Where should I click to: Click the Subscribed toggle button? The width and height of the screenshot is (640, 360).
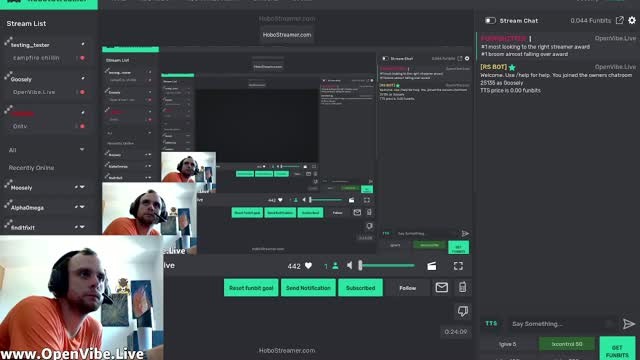tap(360, 288)
